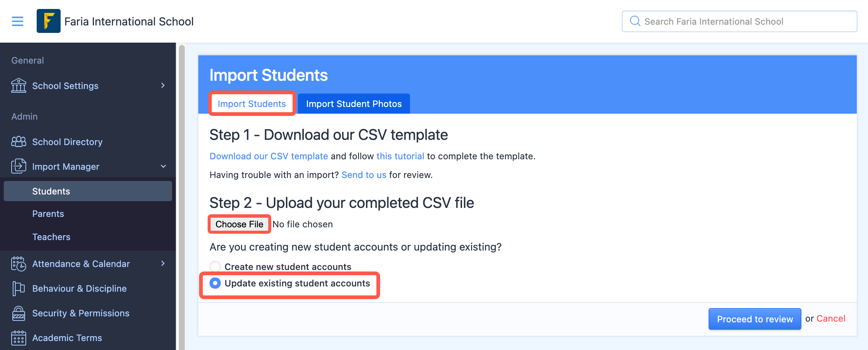Click the Behaviour & Discipline flag icon
The width and height of the screenshot is (868, 350).
[x=19, y=288]
